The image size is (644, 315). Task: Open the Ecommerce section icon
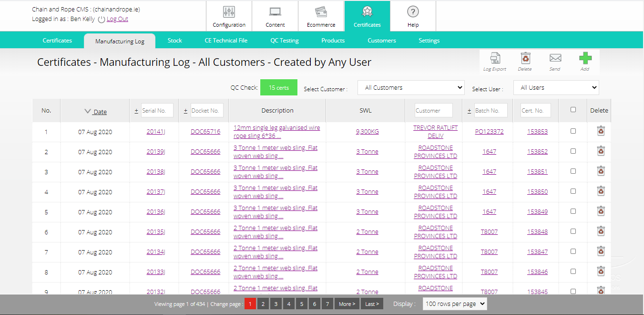tap(321, 12)
